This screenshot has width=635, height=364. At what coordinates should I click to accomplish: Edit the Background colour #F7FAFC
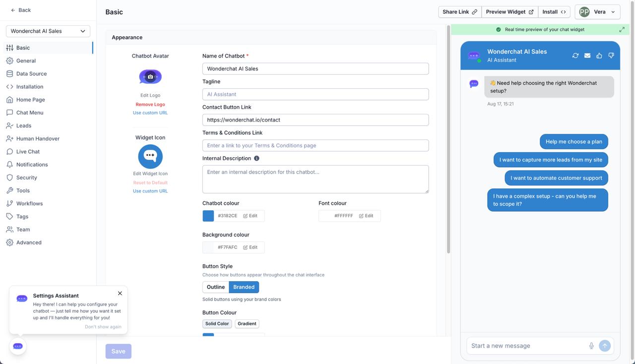(250, 247)
